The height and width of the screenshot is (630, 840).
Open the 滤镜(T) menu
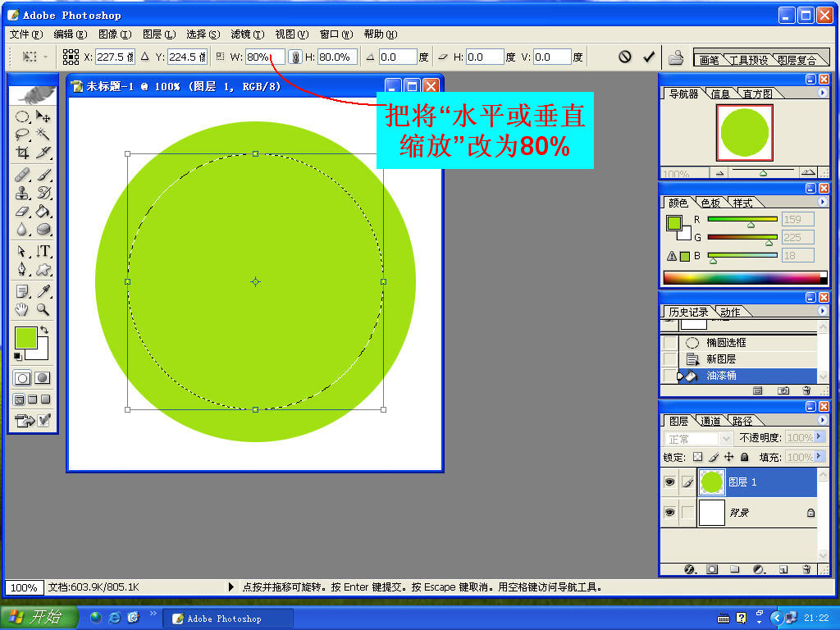point(248,34)
